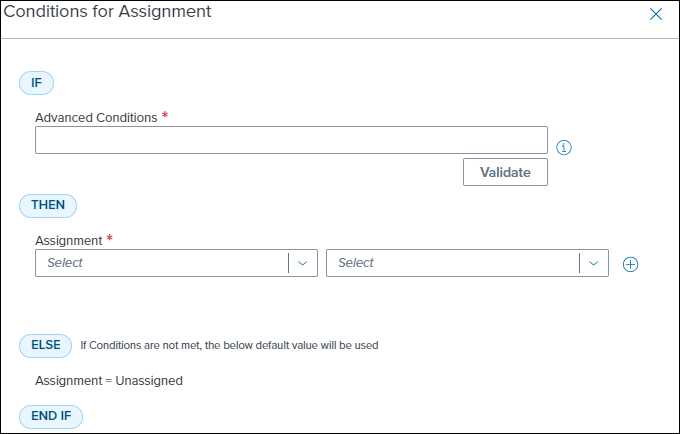Add another assignment row with plus icon

[630, 264]
